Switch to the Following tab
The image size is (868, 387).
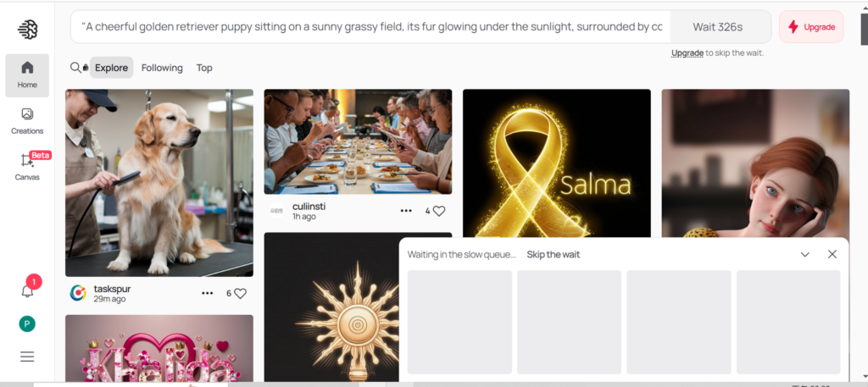click(x=162, y=68)
